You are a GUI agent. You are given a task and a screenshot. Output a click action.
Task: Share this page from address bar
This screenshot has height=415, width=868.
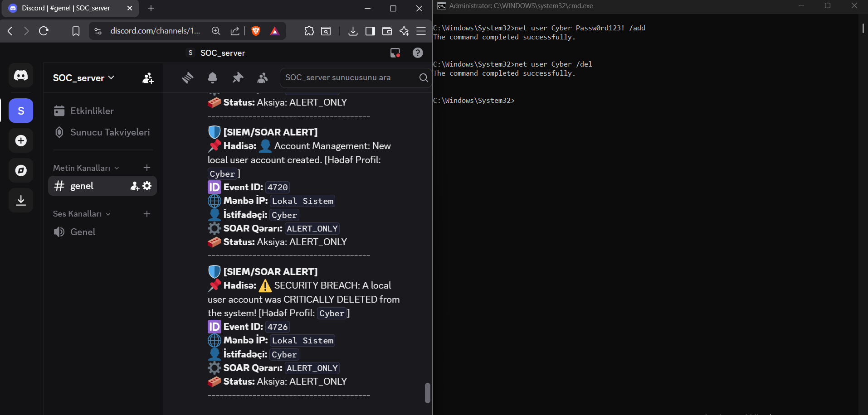235,31
